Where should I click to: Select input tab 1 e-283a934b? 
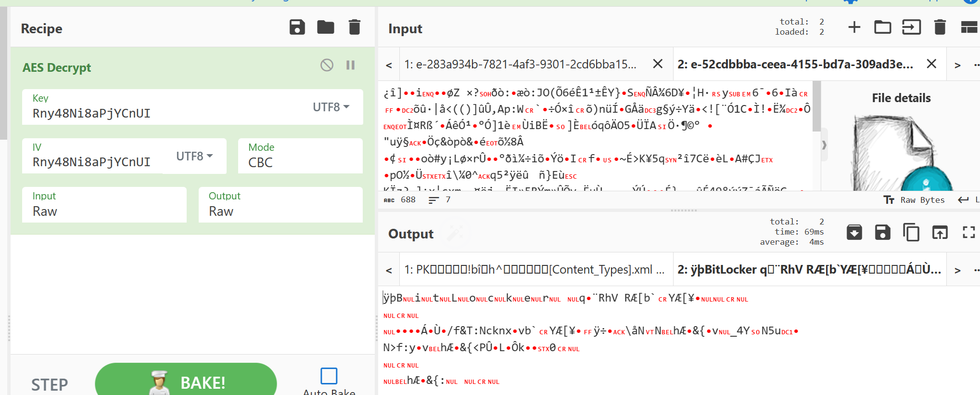coord(520,64)
